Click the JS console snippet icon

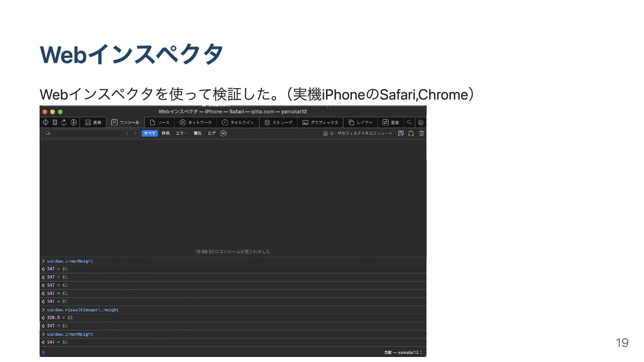click(x=401, y=133)
